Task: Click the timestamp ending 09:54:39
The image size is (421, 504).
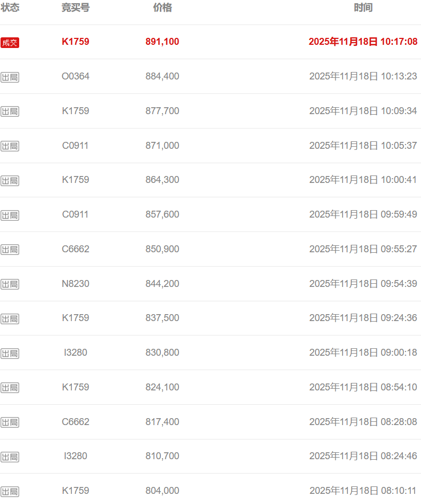Action: (363, 284)
